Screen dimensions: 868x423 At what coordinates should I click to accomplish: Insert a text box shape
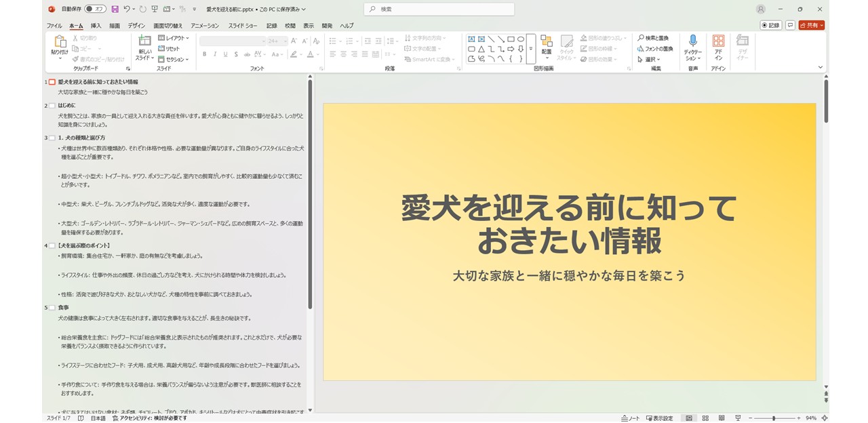(471, 39)
